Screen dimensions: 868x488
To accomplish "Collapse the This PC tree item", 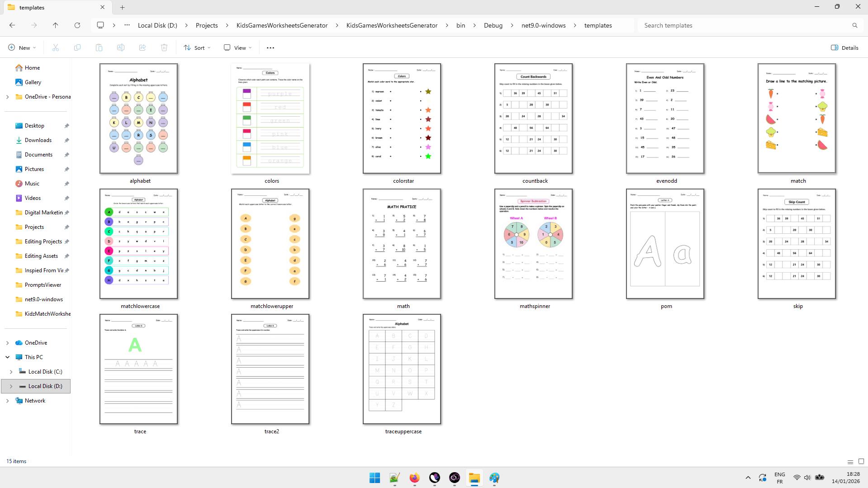I will (x=7, y=357).
